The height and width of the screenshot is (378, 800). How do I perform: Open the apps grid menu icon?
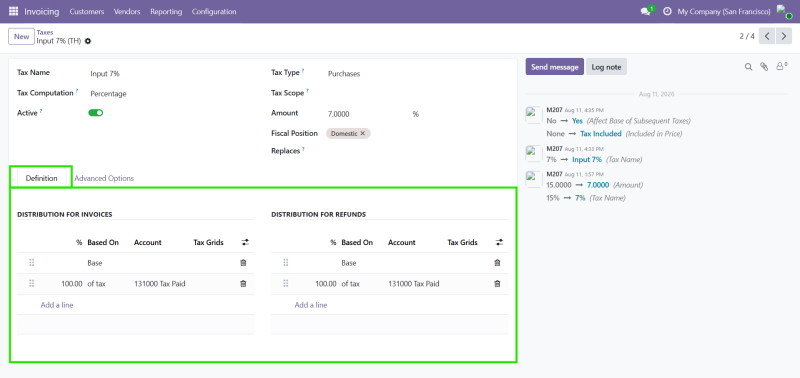(x=13, y=11)
